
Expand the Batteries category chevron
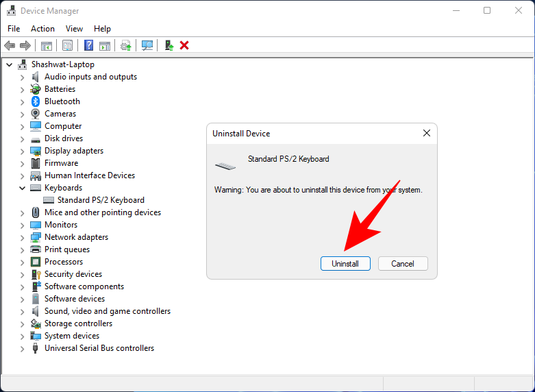[23, 90]
